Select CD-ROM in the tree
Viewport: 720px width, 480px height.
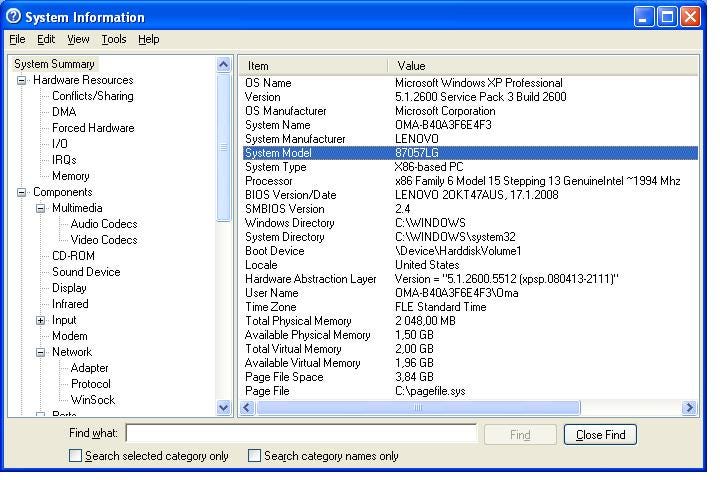tap(73, 256)
